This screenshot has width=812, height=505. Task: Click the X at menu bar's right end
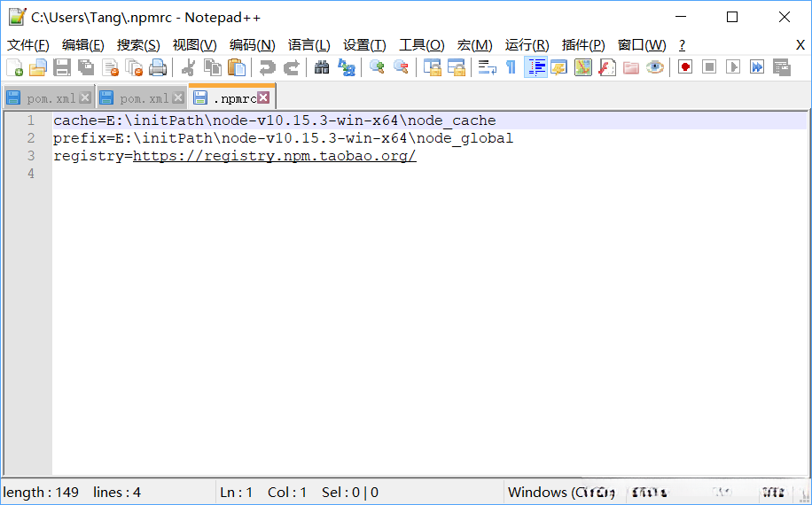point(800,45)
